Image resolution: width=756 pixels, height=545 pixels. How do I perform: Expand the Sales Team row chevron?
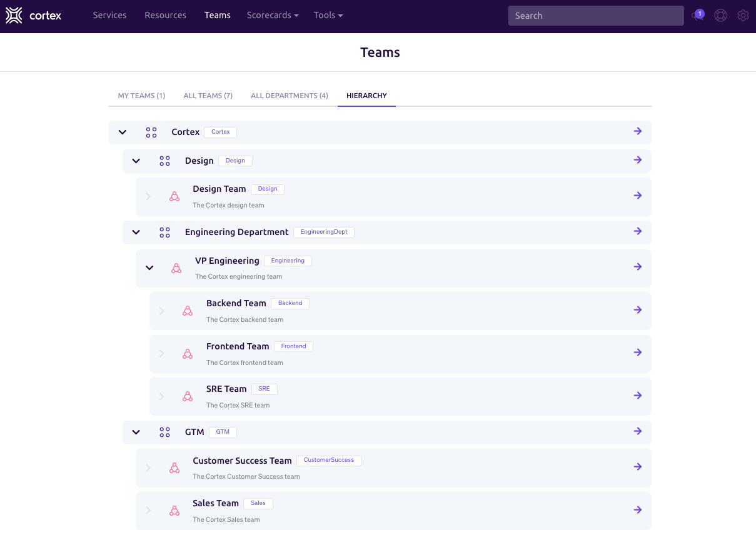pos(148,511)
